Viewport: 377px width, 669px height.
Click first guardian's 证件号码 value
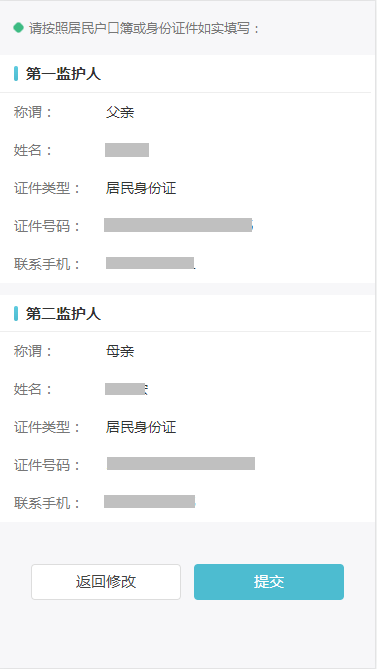[178, 225]
